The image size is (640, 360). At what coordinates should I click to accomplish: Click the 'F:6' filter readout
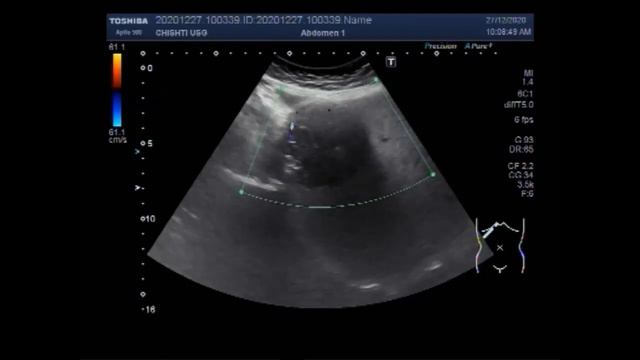[x=527, y=194]
